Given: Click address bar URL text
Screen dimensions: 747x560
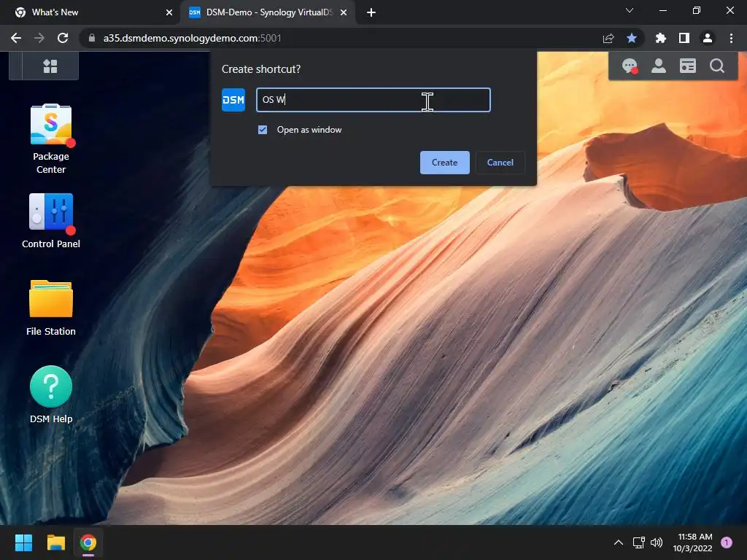Looking at the screenshot, I should click(x=192, y=38).
